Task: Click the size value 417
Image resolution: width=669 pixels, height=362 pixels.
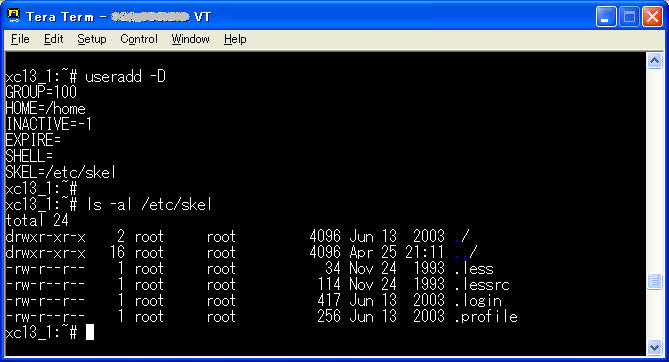Action: (x=329, y=301)
